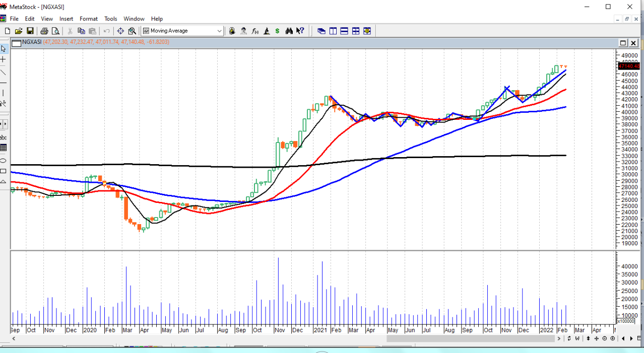The width and height of the screenshot is (644, 353).
Task: Open the View menu
Action: point(47,19)
